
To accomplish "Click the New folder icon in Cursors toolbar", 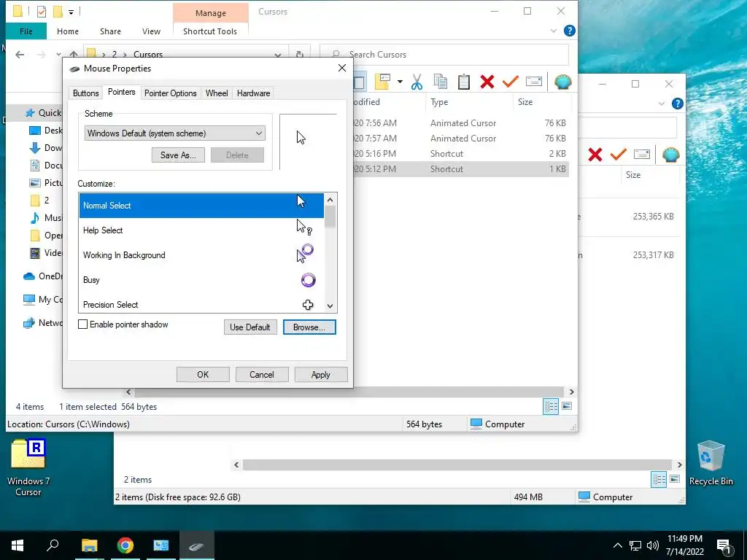I will 383,82.
